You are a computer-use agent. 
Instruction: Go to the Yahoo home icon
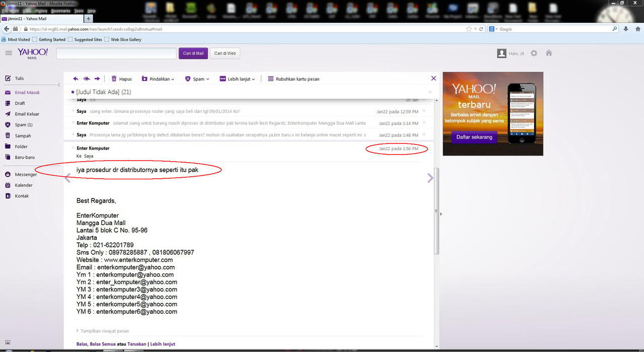[x=549, y=53]
